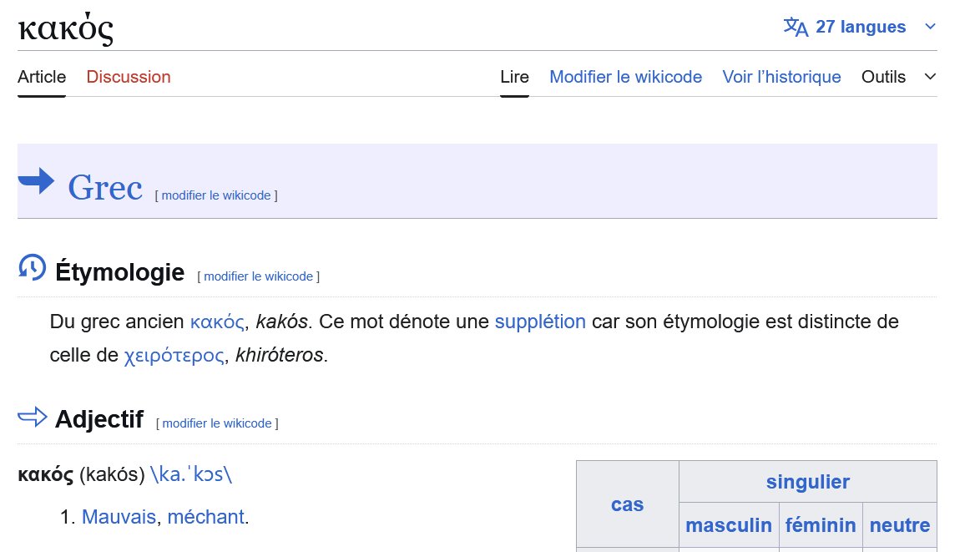The width and height of the screenshot is (980, 552).
Task: Click the méchant definition link
Action: click(x=206, y=517)
